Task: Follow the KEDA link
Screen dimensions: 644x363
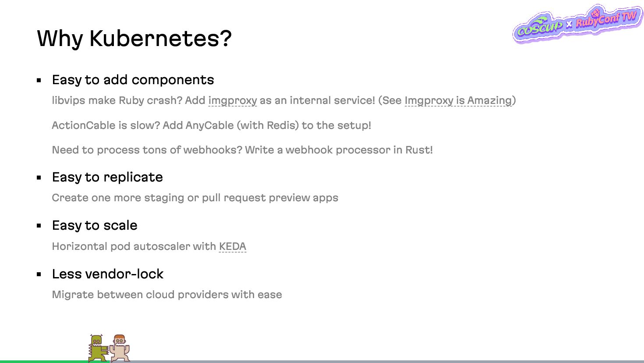Action: pos(233,246)
